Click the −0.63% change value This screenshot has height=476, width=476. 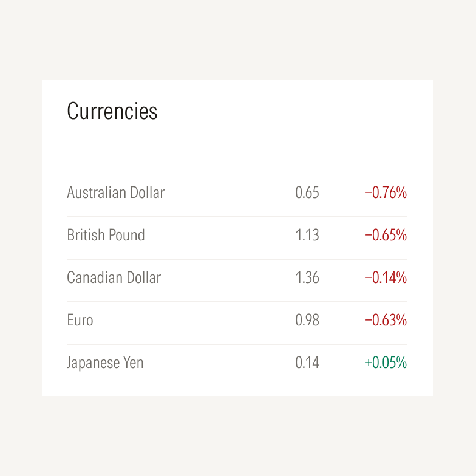tap(386, 321)
